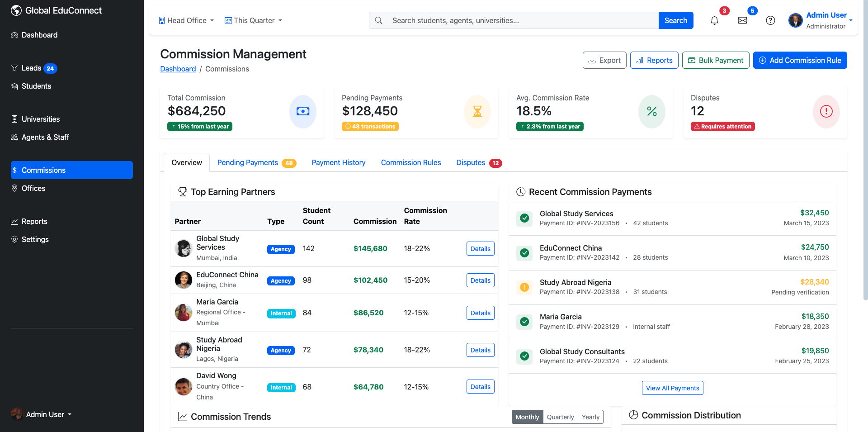Click the help question mark icon
Viewport: 868px width, 432px height.
click(x=770, y=20)
